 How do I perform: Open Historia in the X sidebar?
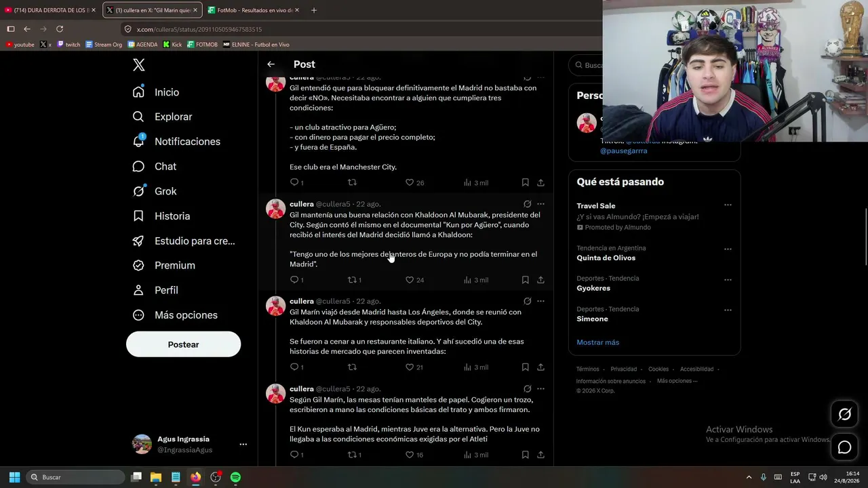(x=161, y=216)
